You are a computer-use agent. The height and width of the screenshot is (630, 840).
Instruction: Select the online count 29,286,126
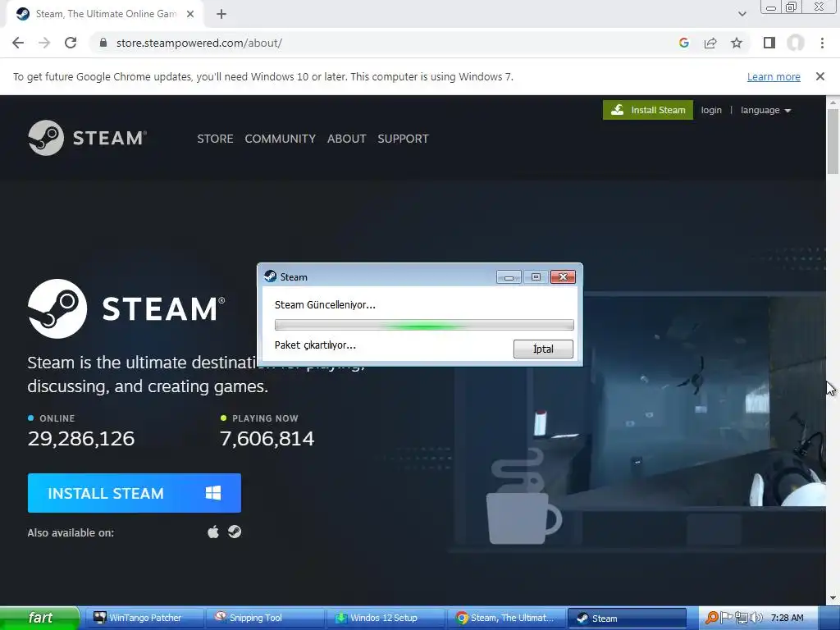(81, 439)
